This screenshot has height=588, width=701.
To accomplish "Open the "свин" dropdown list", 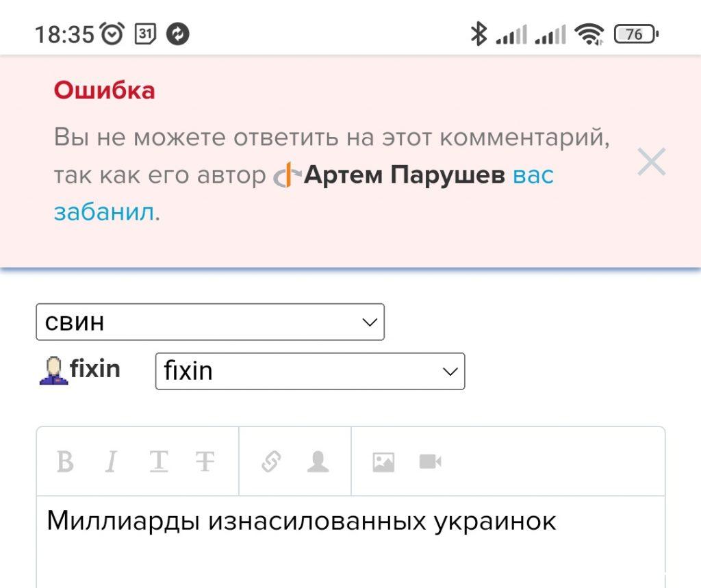I will click(x=210, y=322).
